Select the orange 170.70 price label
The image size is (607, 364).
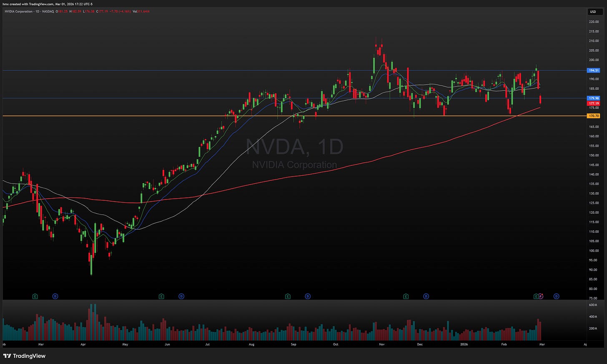point(594,116)
